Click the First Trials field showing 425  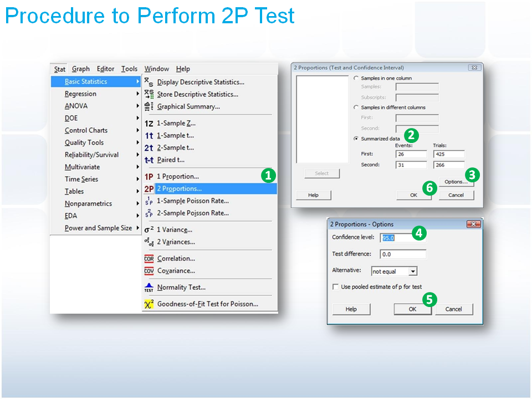point(448,154)
